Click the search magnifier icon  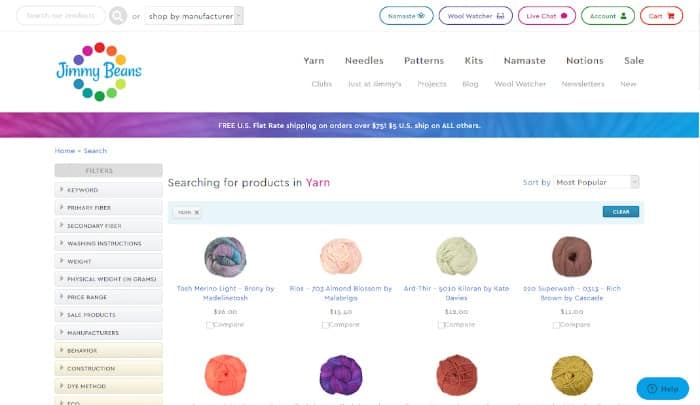118,16
